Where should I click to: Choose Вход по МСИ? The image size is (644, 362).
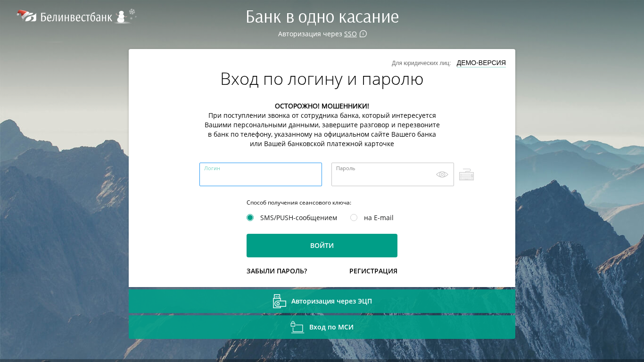pos(322,327)
